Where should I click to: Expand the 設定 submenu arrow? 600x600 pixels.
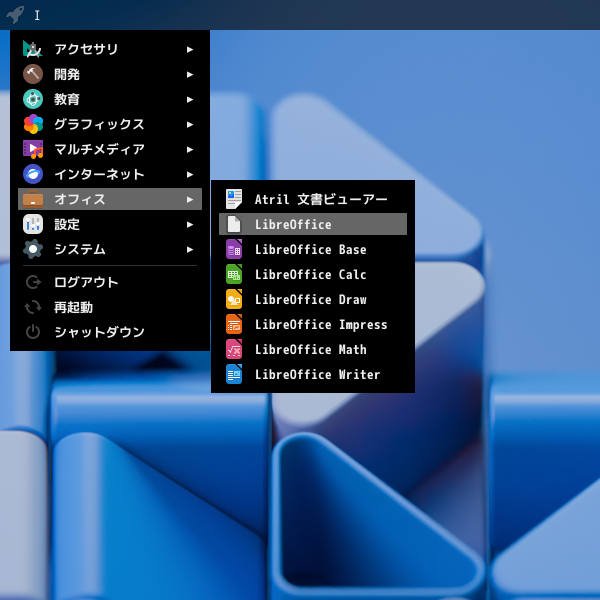pyautogui.click(x=189, y=225)
